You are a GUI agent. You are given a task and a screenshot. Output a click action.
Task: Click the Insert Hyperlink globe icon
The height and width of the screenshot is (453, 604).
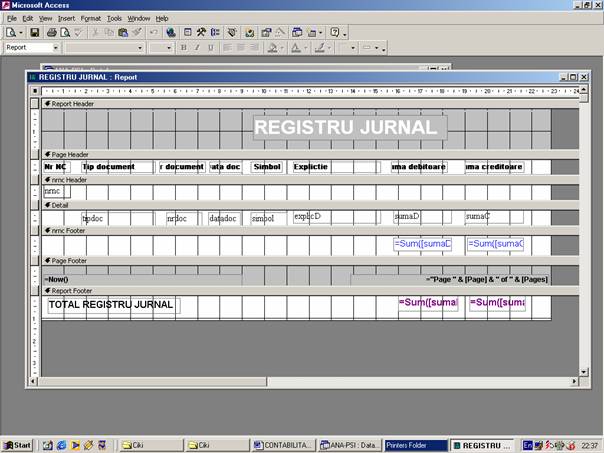171,33
